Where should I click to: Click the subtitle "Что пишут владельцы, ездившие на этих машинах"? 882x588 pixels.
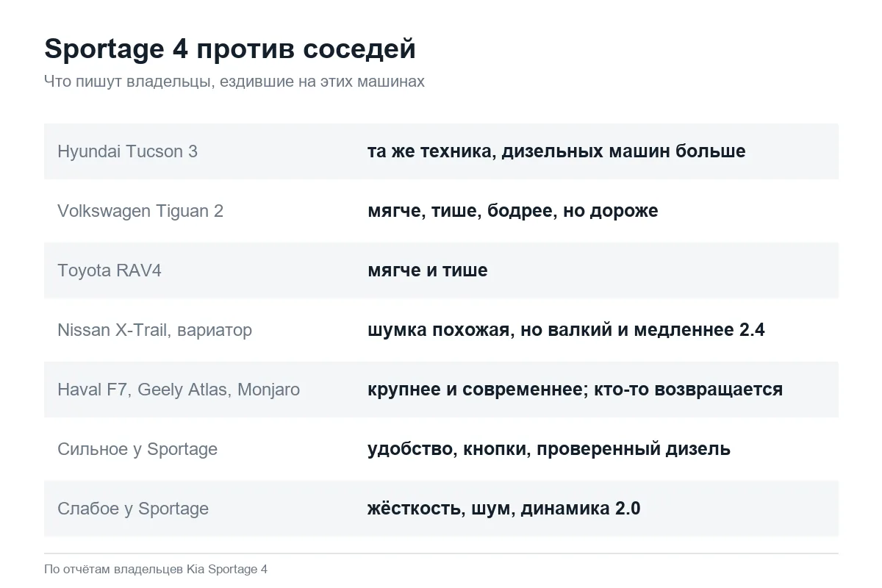[x=234, y=82]
